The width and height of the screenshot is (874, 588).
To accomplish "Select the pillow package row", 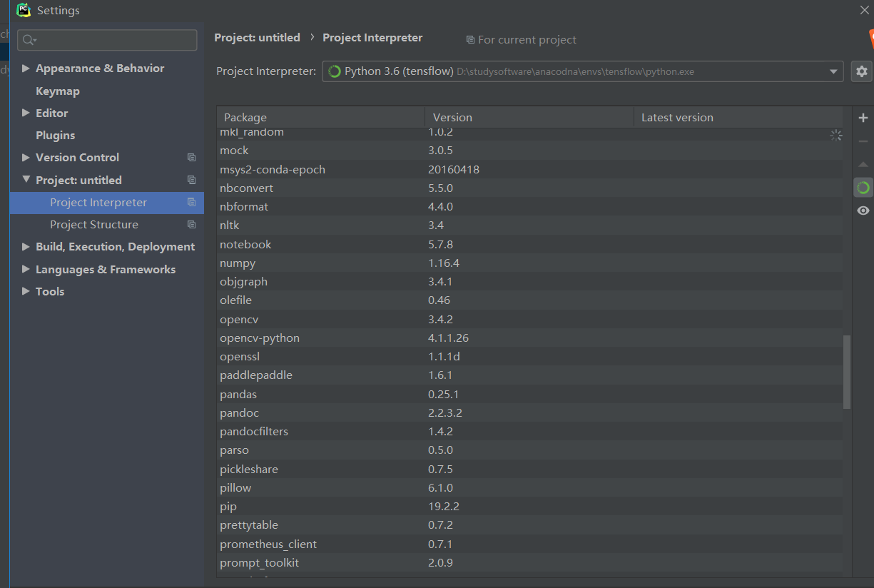I will pyautogui.click(x=530, y=488).
